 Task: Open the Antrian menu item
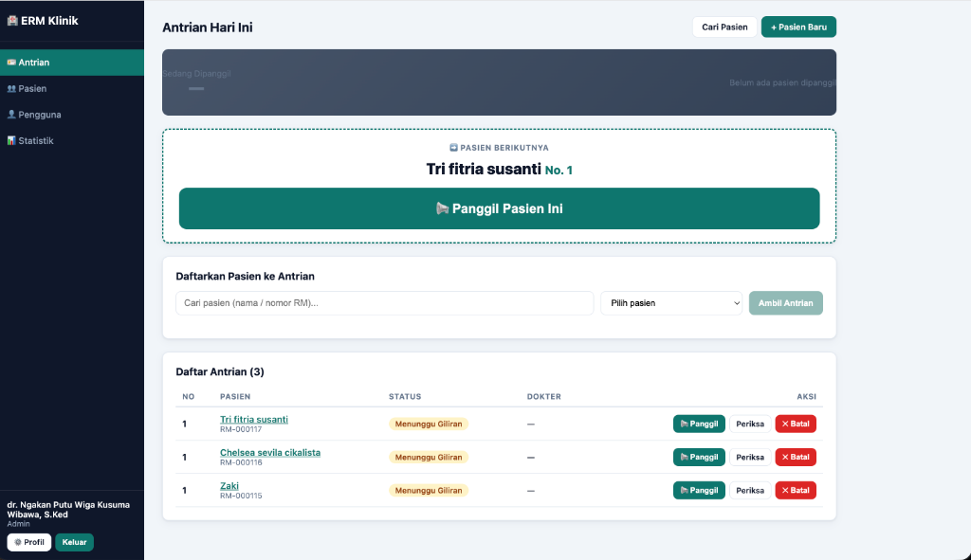[72, 63]
